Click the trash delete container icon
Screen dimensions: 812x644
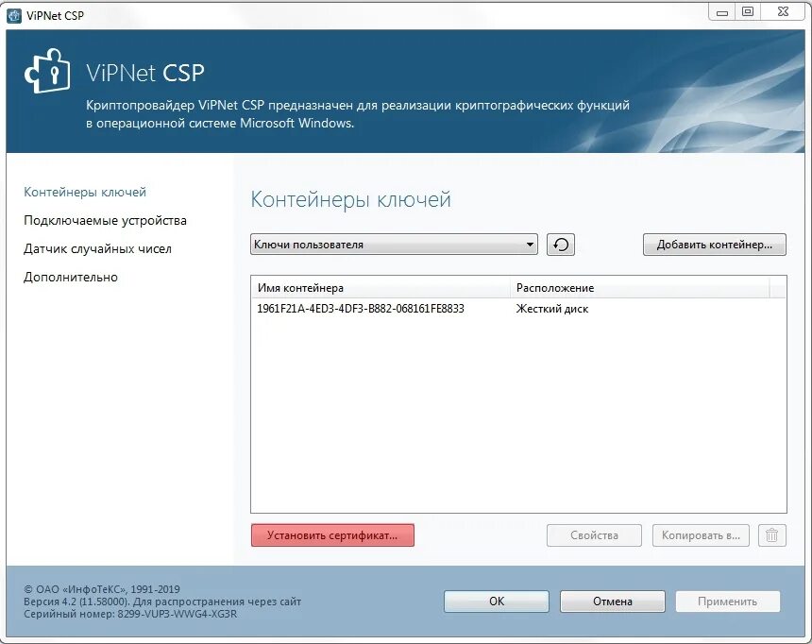click(x=772, y=535)
